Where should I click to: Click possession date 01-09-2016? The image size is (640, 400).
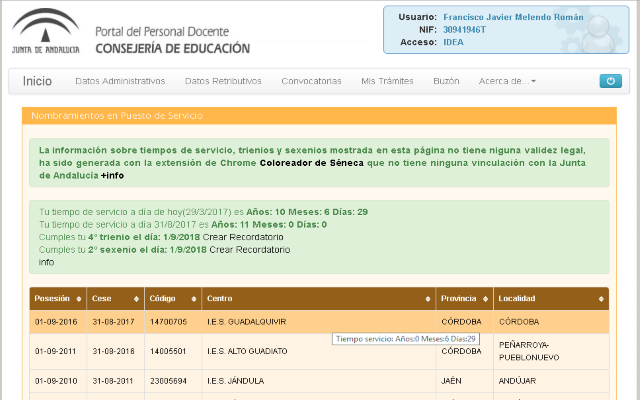(56, 322)
